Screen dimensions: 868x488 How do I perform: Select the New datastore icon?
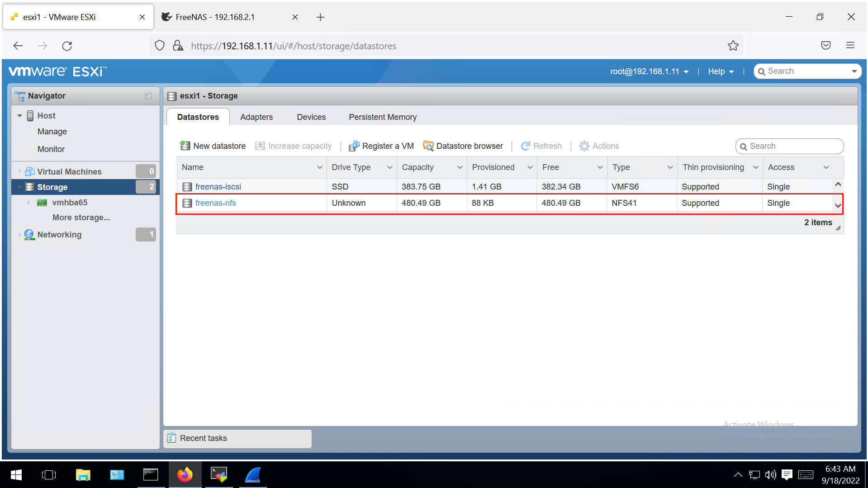185,146
